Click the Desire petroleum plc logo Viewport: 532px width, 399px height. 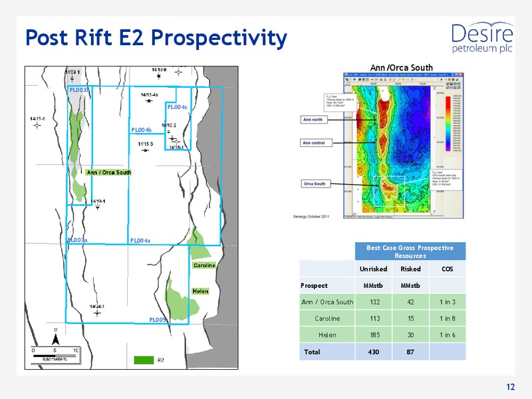(482, 38)
